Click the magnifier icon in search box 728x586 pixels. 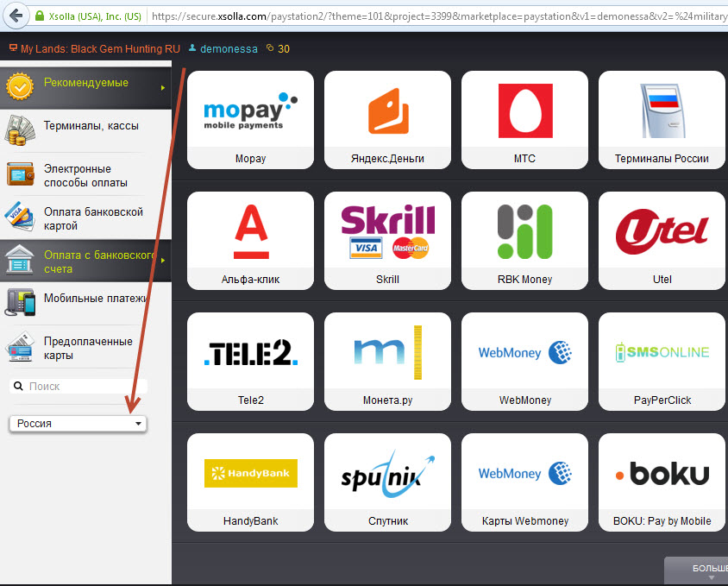[18, 386]
